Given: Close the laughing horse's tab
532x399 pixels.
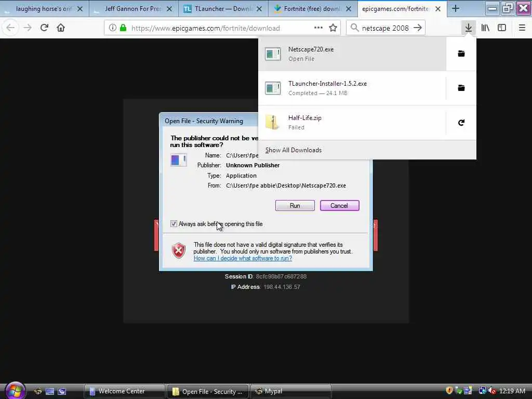Looking at the screenshot, I should 80,9.
